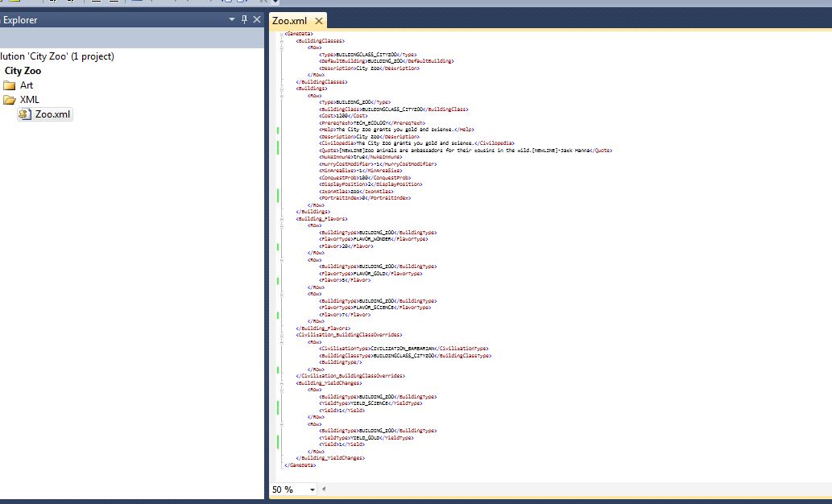The height and width of the screenshot is (504, 832).
Task: Click the MinAreaSize line
Action: [360, 171]
